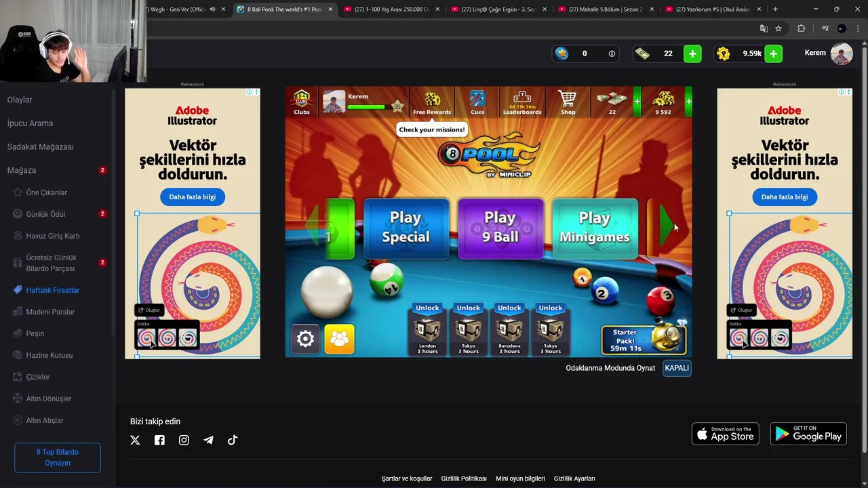868x488 pixels.
Task: Select Öne Çıkanlar sidebar item
Action: (x=46, y=192)
